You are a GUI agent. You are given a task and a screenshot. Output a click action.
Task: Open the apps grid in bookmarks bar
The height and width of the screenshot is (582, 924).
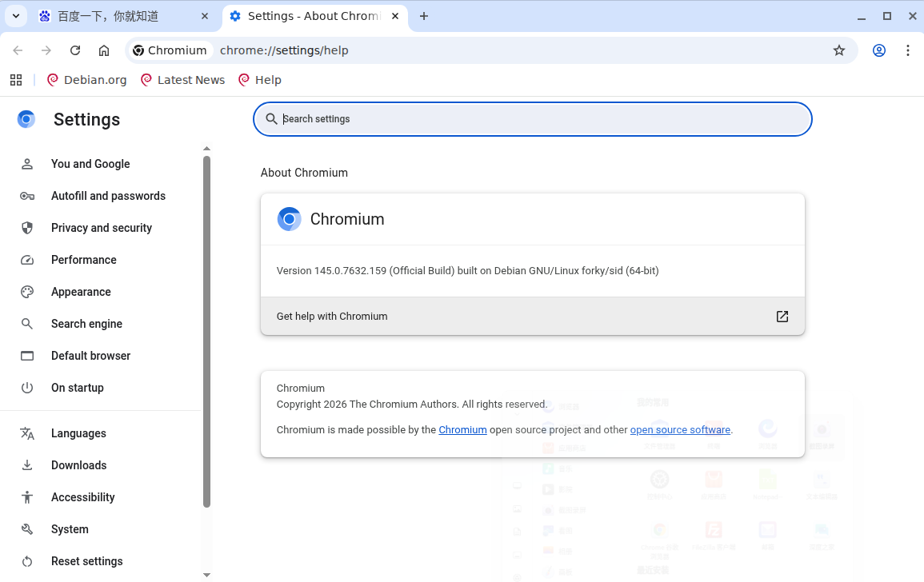16,80
